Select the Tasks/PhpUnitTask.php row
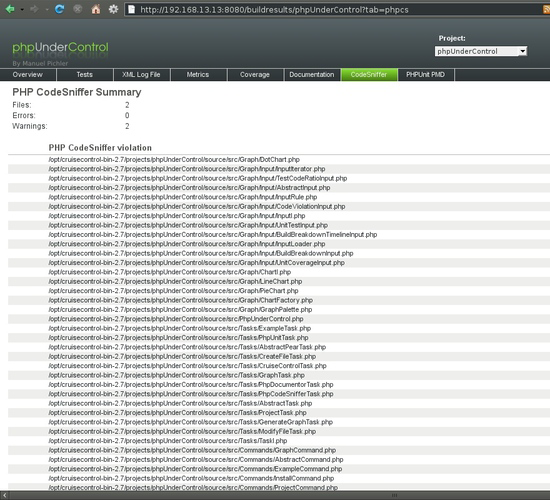 (279, 338)
